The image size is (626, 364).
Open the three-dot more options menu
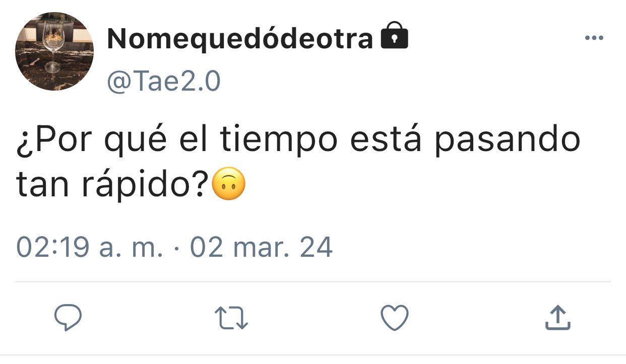coord(594,38)
